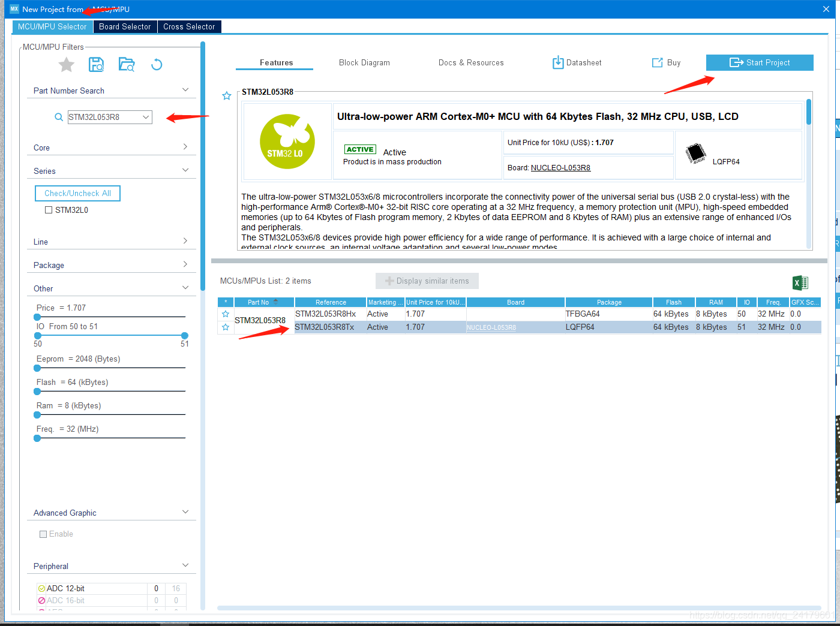Click the part number search input field

pos(104,118)
